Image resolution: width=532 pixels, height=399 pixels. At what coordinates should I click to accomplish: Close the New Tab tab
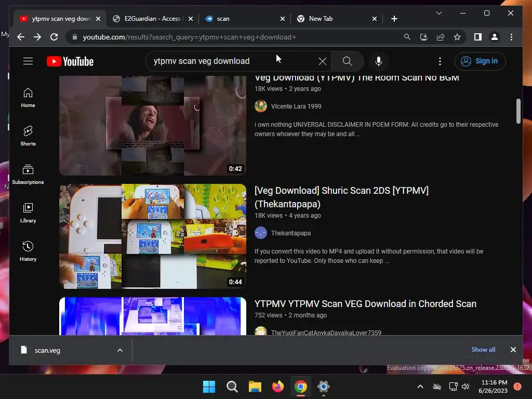(x=375, y=19)
